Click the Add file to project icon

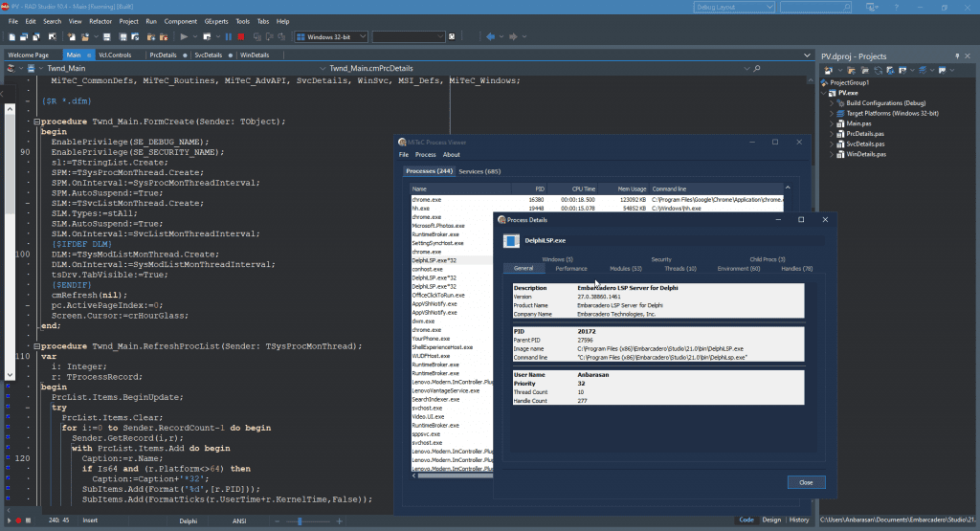coord(150,37)
